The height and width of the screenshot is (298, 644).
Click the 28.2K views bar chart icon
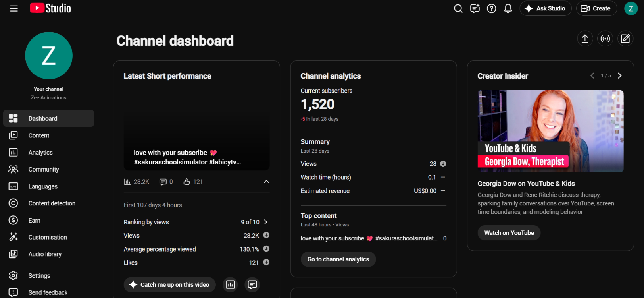pos(127,182)
